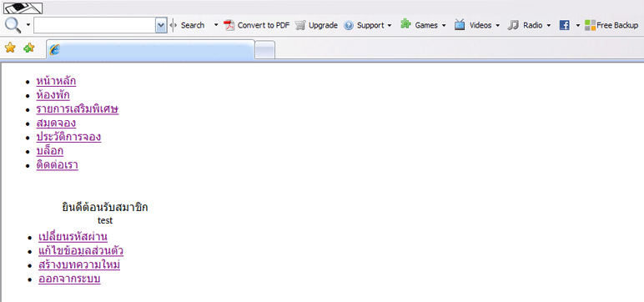Open the ห้องพัก link
Viewport: 644px width, 302px height.
tap(53, 95)
